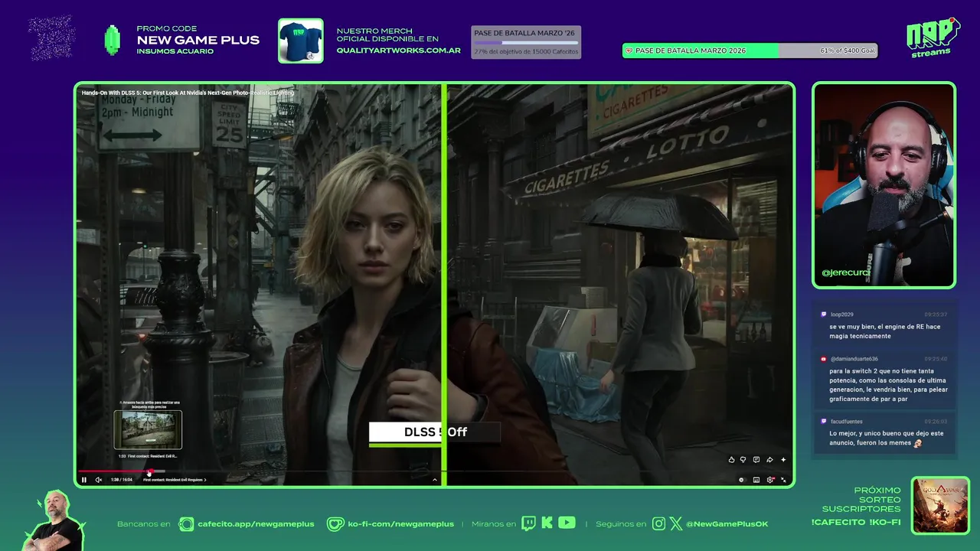Click the chat message about the Switch 2
This screenshot has width=980, height=551.
pos(887,385)
